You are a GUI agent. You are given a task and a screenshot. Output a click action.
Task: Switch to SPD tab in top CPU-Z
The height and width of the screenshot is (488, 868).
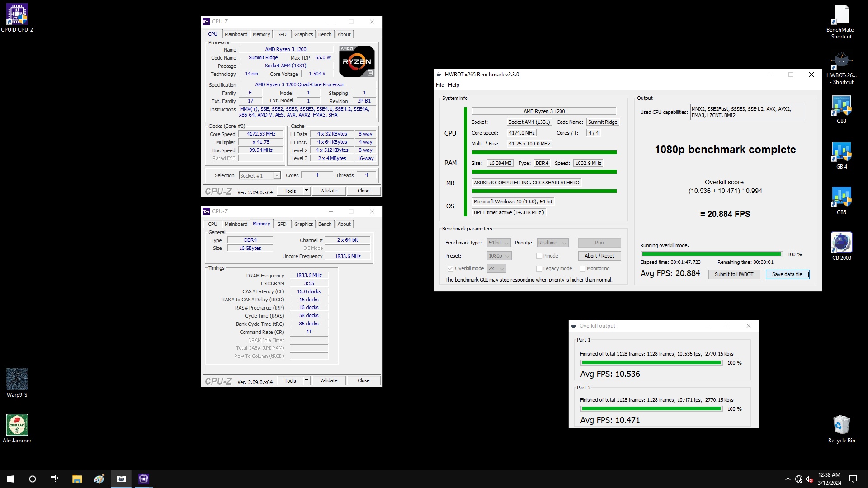(x=282, y=34)
